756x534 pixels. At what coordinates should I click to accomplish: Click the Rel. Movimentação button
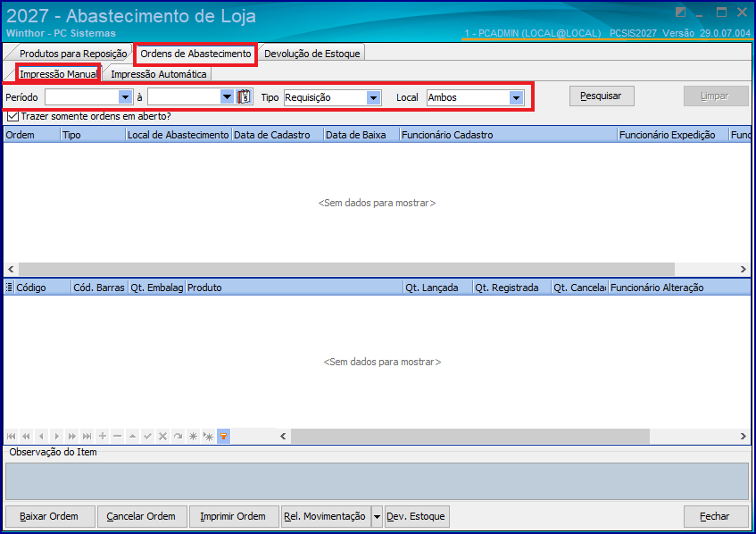pyautogui.click(x=326, y=517)
